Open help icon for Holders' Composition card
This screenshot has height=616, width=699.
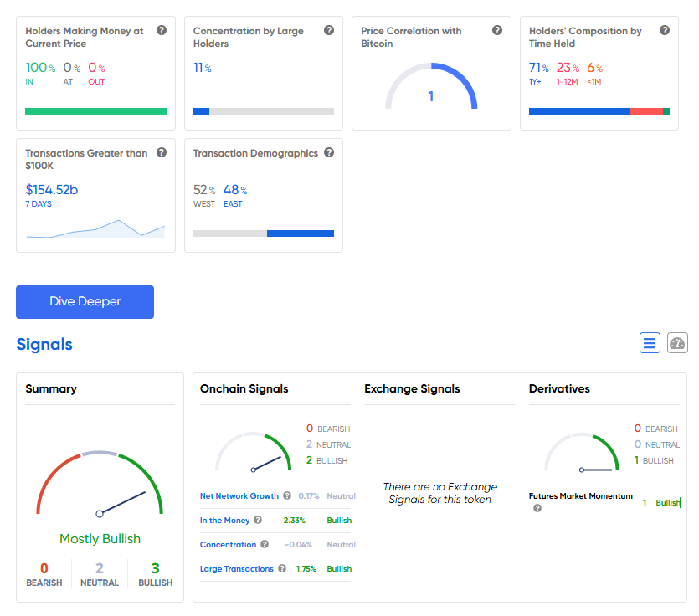[x=665, y=30]
